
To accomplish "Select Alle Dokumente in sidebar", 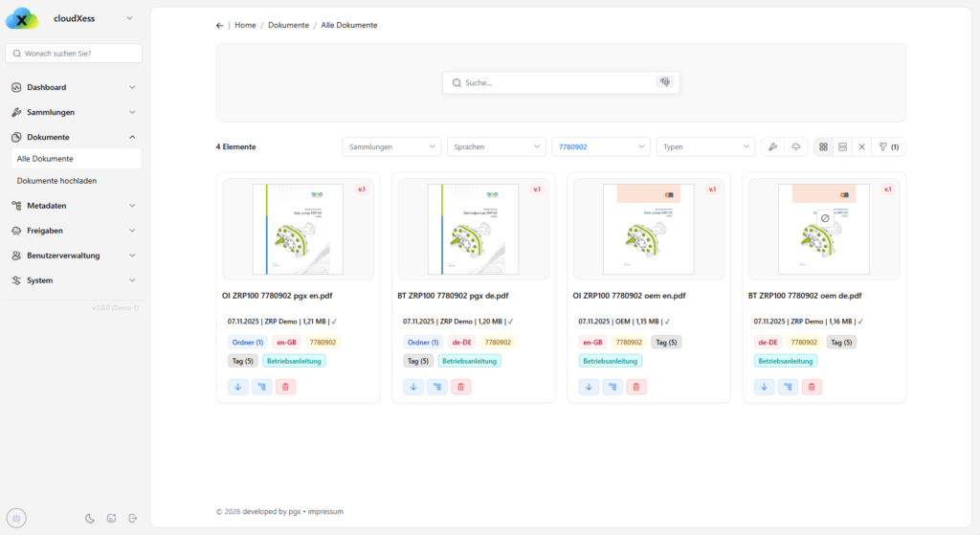I will 77,159.
